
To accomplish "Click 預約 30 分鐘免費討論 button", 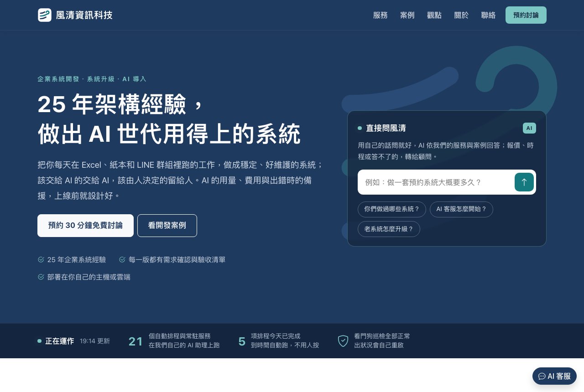I will (85, 226).
